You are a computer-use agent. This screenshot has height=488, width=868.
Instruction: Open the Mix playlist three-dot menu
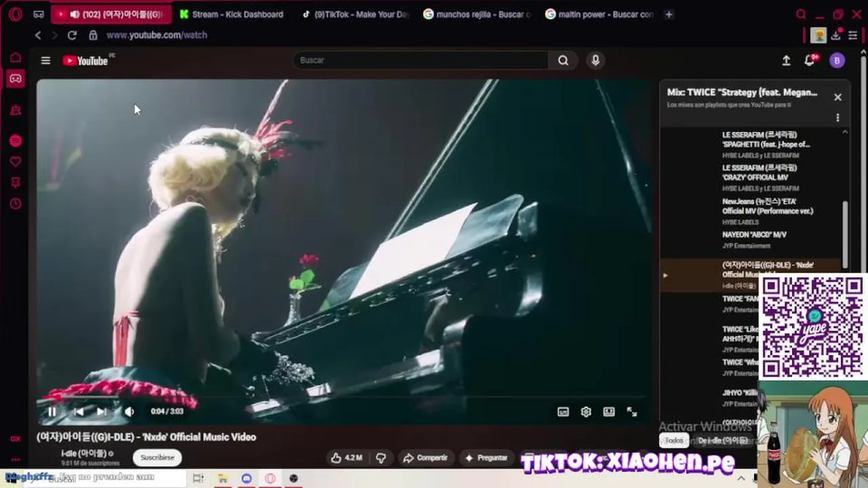coord(837,117)
